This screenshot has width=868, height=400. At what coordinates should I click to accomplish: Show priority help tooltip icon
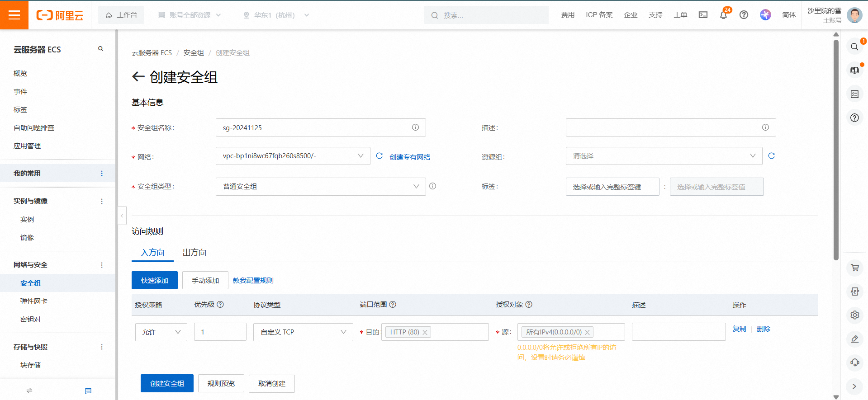[x=220, y=305]
